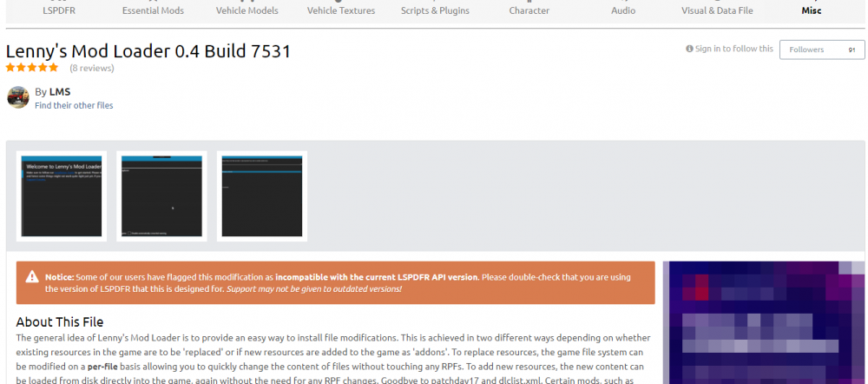Switch to Vehicle Textures category
The height and width of the screenshot is (384, 868).
coord(341,10)
